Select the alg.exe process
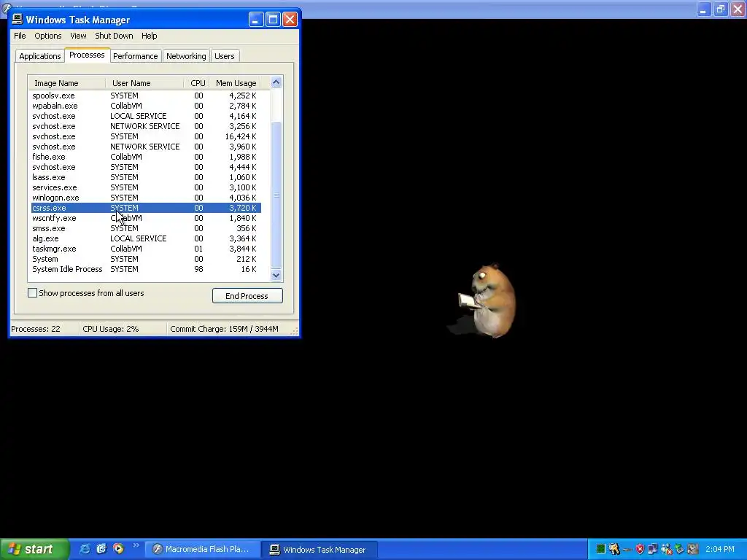The image size is (747, 560). (x=146, y=238)
